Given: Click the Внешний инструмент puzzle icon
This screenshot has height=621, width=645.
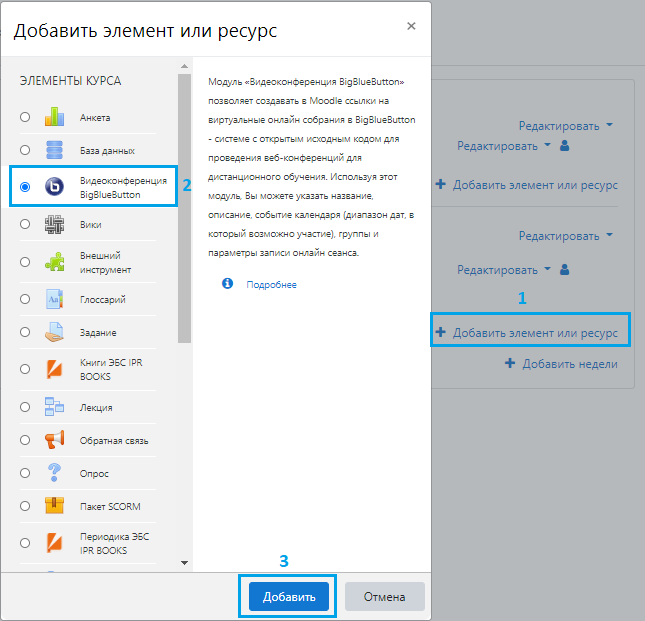Looking at the screenshot, I should pos(54,262).
